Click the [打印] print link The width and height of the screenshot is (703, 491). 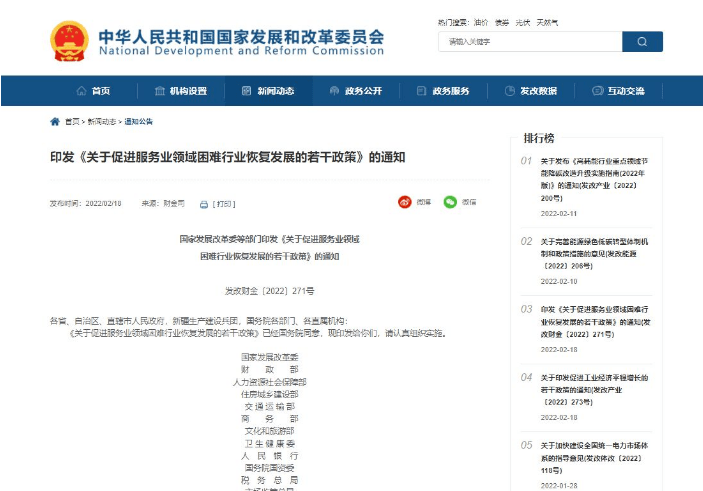point(224,204)
